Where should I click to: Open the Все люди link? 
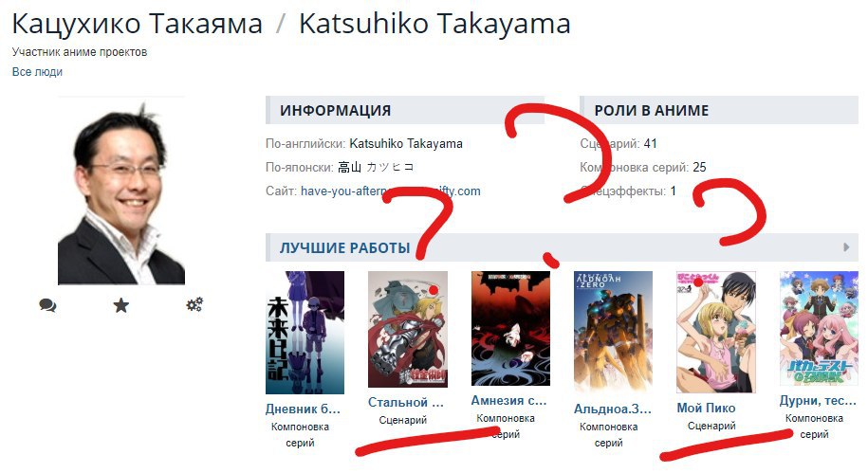click(x=37, y=72)
